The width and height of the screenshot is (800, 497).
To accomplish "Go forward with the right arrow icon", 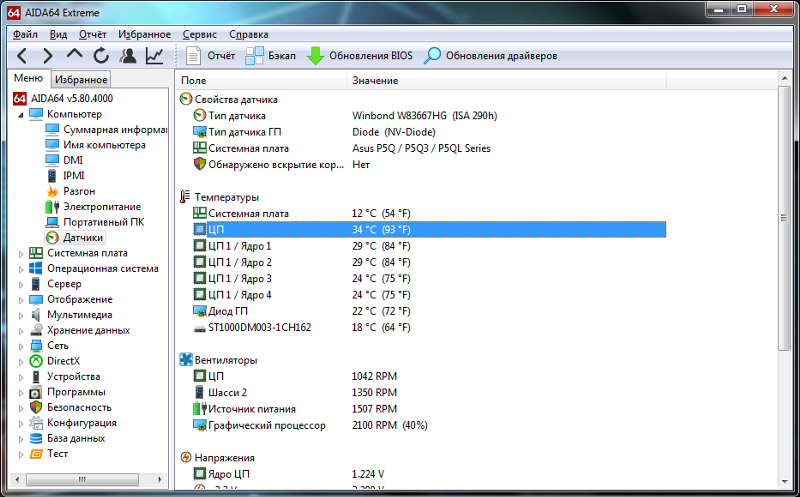I will click(47, 56).
